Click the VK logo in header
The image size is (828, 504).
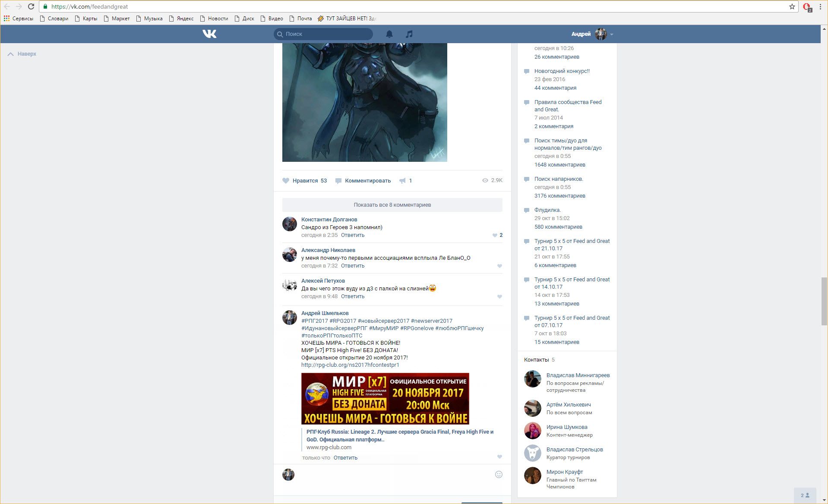[x=209, y=34]
